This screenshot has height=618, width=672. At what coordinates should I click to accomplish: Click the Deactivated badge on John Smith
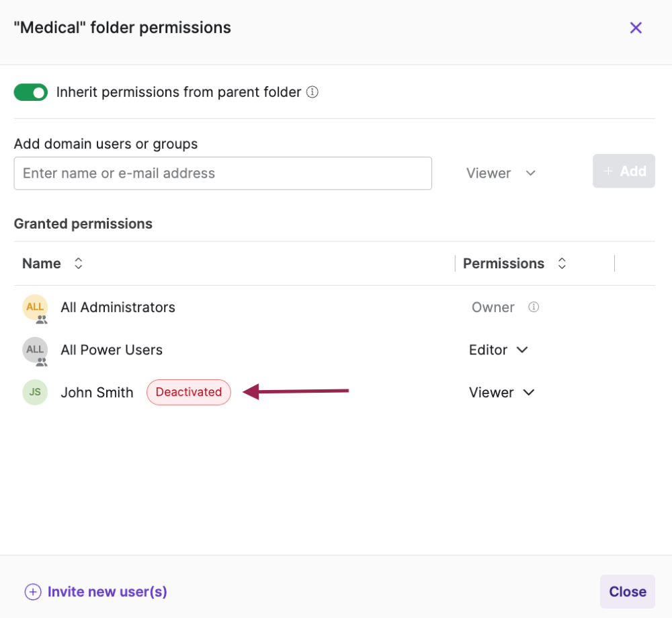point(188,392)
